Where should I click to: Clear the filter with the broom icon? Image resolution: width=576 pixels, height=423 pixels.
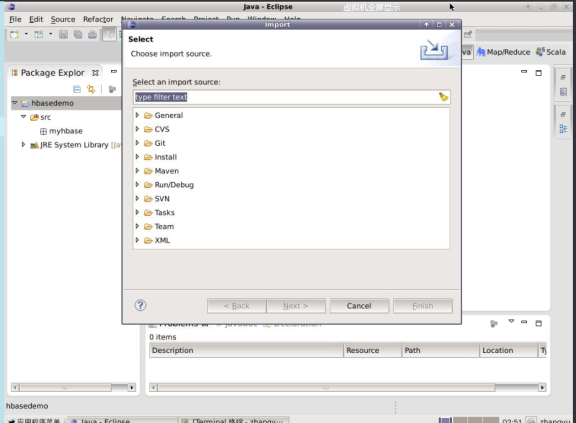443,97
